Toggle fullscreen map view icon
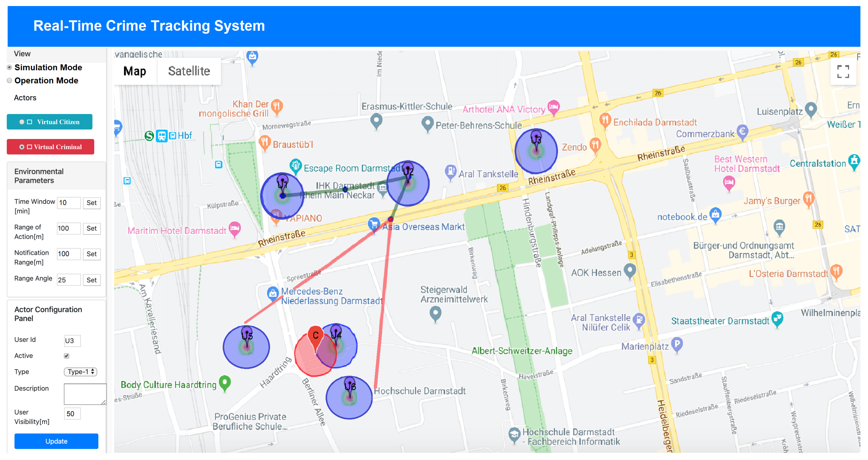Image resolution: width=868 pixels, height=460 pixels. [843, 71]
